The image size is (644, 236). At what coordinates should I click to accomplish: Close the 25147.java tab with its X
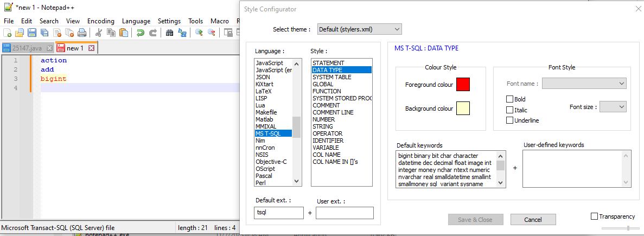coord(49,48)
